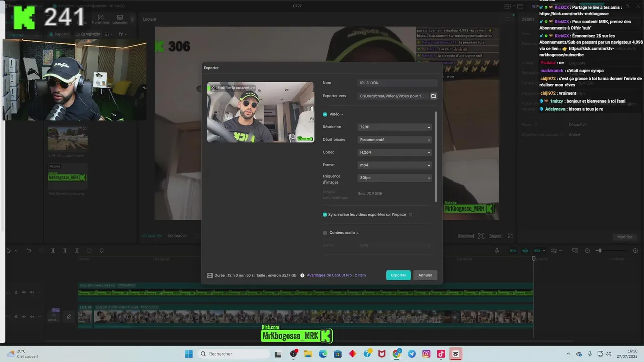Screen dimensions: 644x362
Task: Click the export dialog vertical scrollbar
Action: [x=436, y=156]
